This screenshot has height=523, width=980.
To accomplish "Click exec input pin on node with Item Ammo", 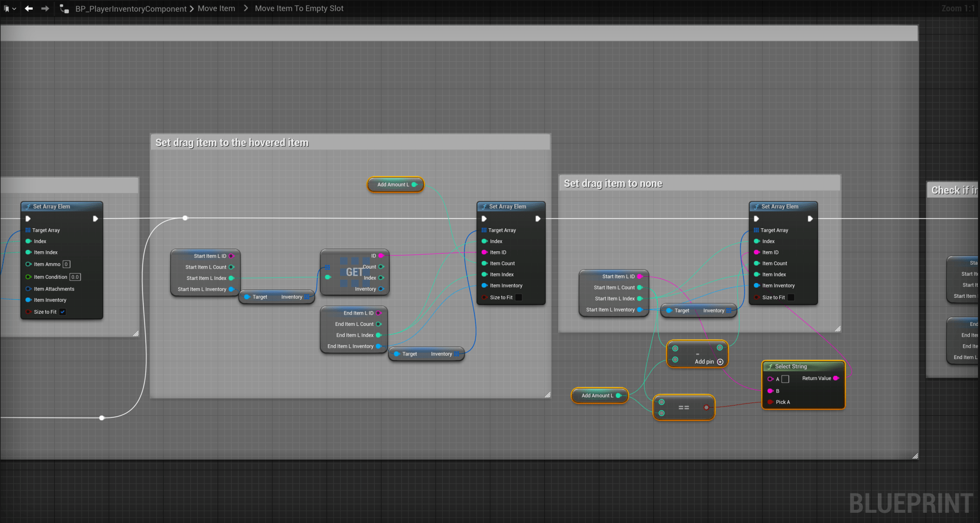I will (28, 219).
